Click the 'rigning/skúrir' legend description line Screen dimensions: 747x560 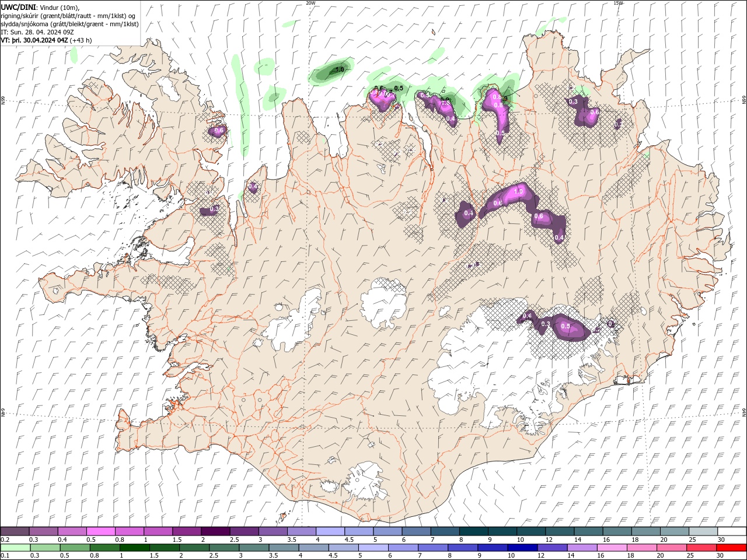point(68,16)
